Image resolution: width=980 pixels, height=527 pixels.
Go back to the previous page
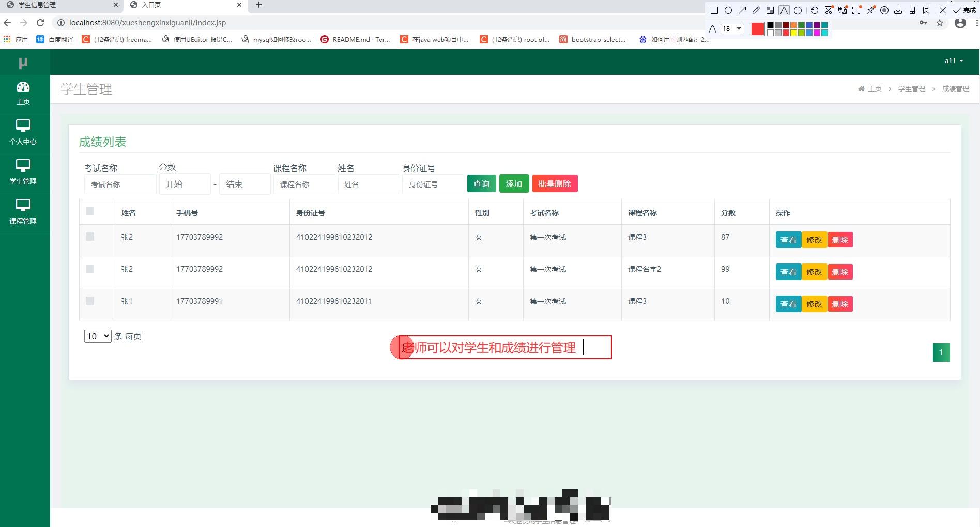pos(7,23)
